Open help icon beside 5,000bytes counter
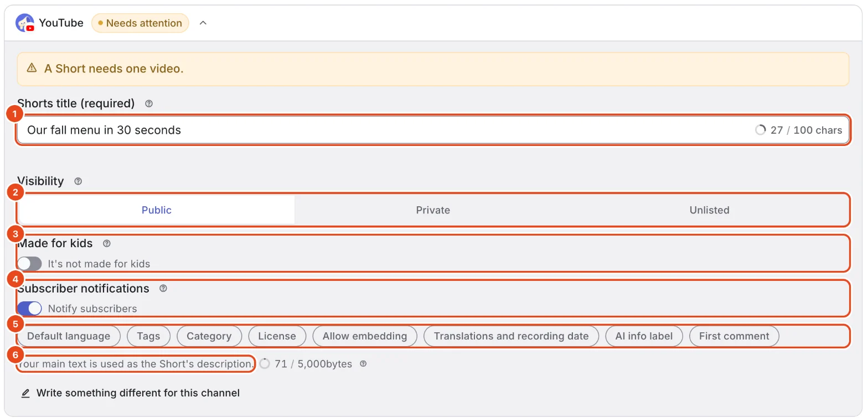This screenshot has height=418, width=868. pos(363,364)
